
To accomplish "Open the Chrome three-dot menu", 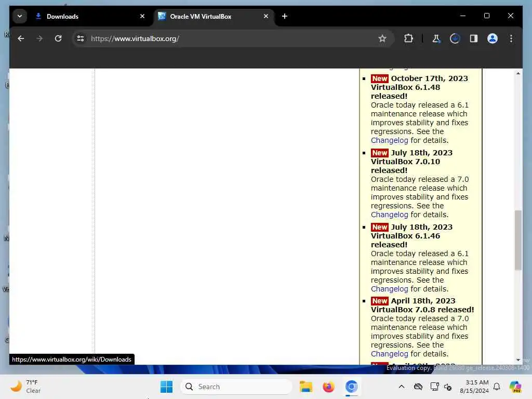I will pyautogui.click(x=511, y=38).
